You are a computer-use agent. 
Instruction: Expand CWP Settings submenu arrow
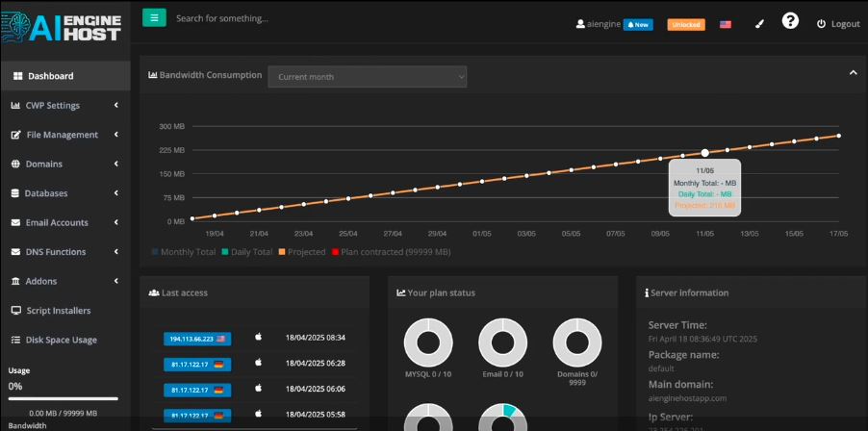point(116,105)
